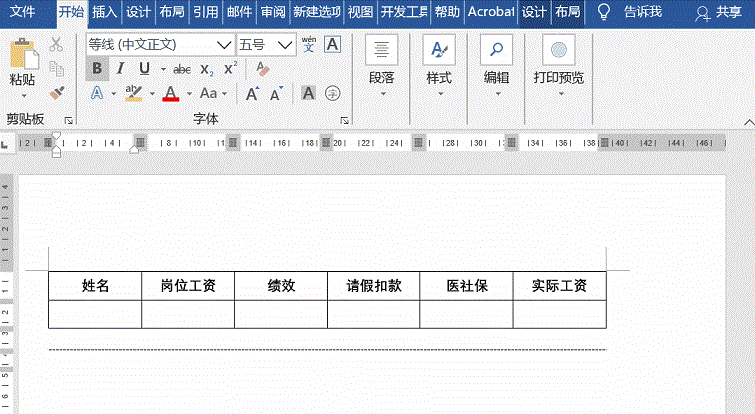
Task: Switch to the 引用 References tab
Action: [x=206, y=12]
